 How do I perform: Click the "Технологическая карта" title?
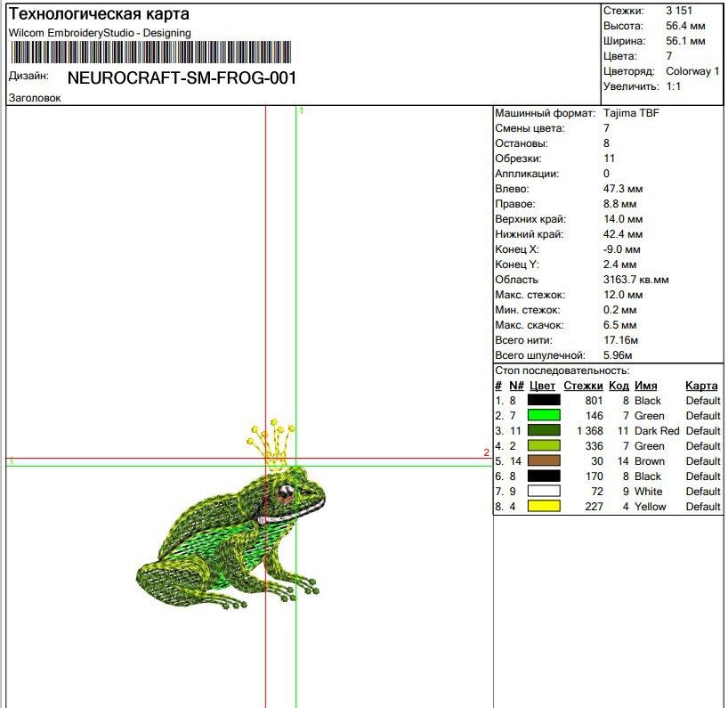[x=99, y=15]
